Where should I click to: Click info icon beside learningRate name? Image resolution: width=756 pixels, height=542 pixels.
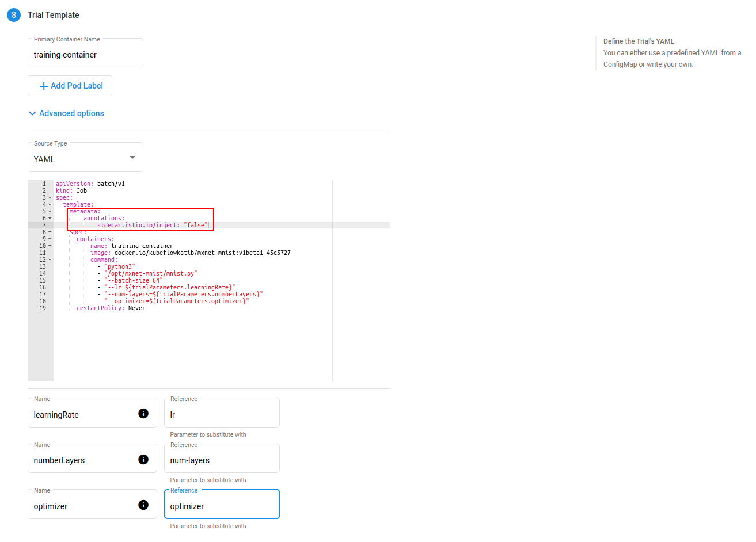tap(143, 413)
